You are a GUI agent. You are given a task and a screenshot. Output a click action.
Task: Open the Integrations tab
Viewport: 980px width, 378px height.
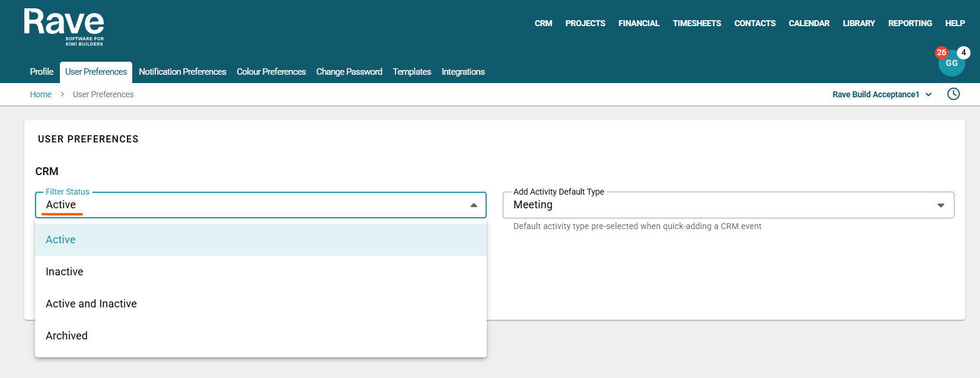pyautogui.click(x=462, y=72)
